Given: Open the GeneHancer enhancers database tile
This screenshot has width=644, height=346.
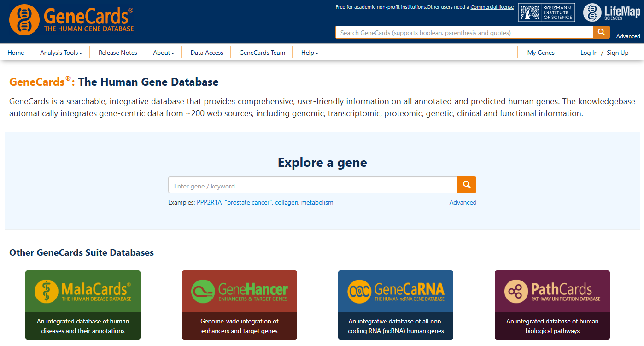Looking at the screenshot, I should 240,305.
